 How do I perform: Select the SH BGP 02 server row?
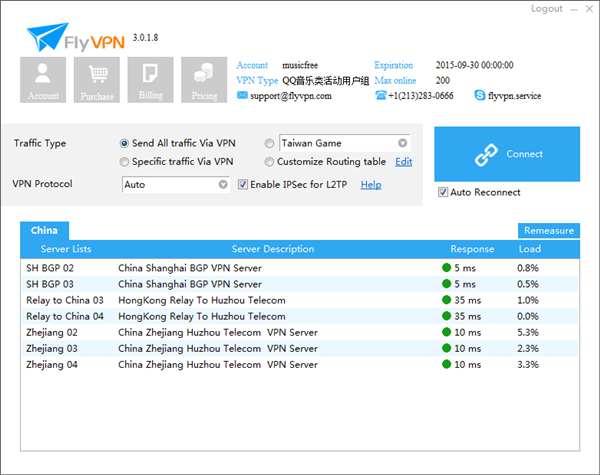click(x=300, y=268)
